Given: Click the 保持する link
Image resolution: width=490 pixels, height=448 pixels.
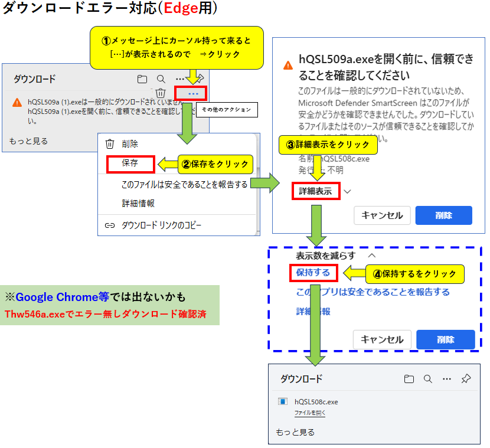Looking at the screenshot, I should (313, 273).
